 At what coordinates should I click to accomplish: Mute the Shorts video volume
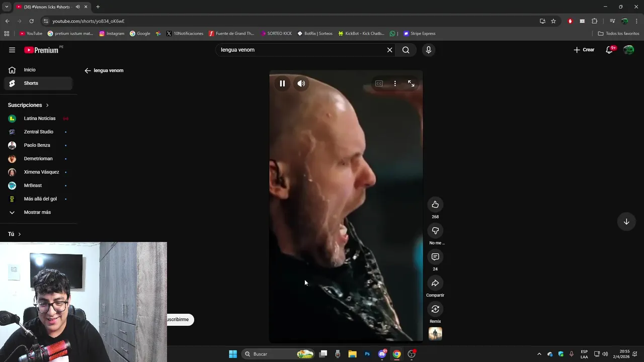[301, 83]
